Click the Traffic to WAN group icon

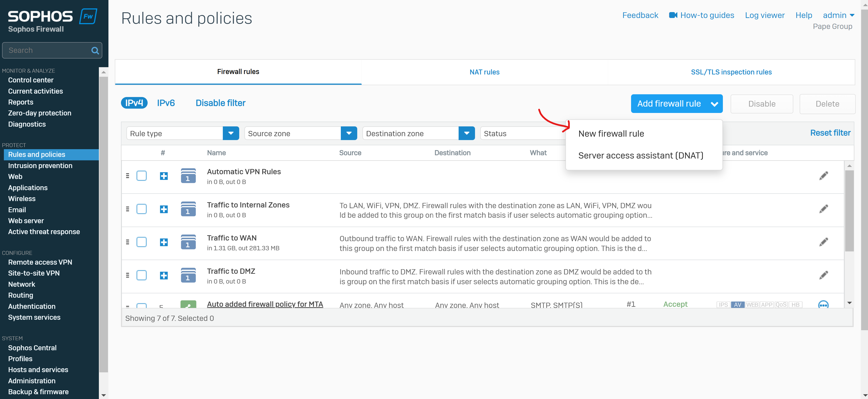(x=188, y=242)
